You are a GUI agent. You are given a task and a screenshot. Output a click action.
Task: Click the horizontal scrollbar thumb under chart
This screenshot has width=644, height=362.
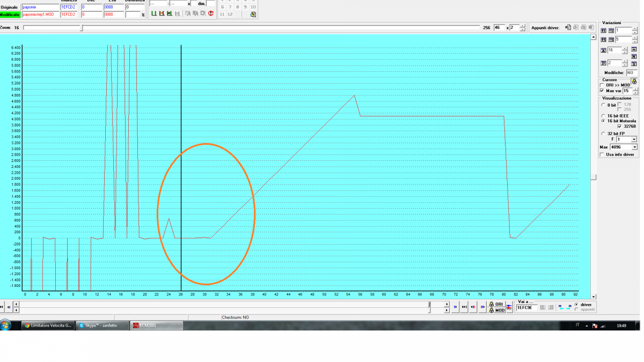429,304
